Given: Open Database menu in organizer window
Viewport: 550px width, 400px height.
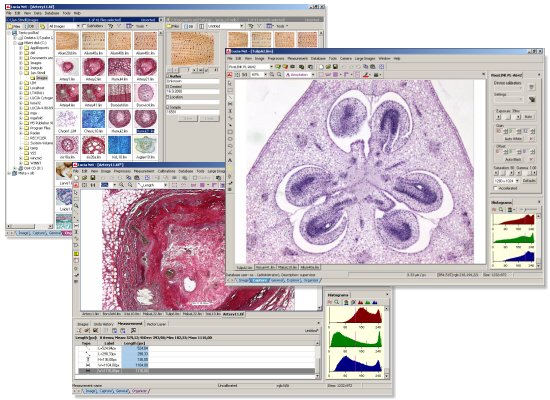Looking at the screenshot, I should (x=52, y=13).
